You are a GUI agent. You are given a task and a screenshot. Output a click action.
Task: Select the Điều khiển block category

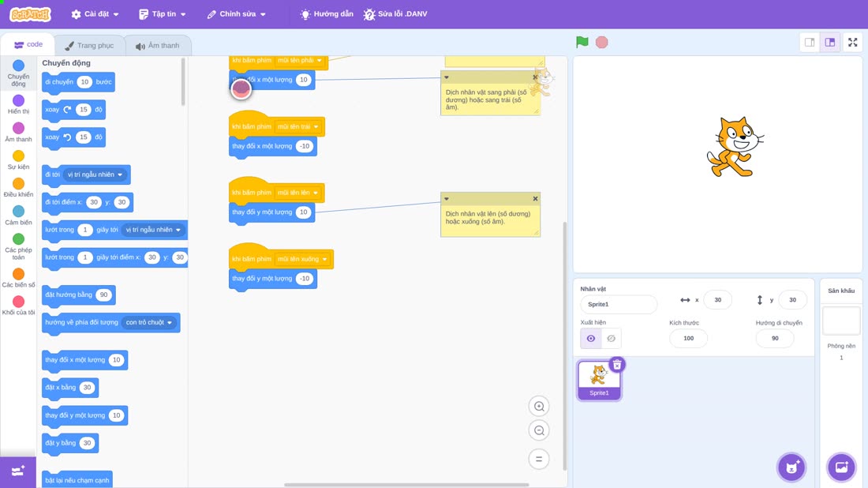click(x=18, y=187)
